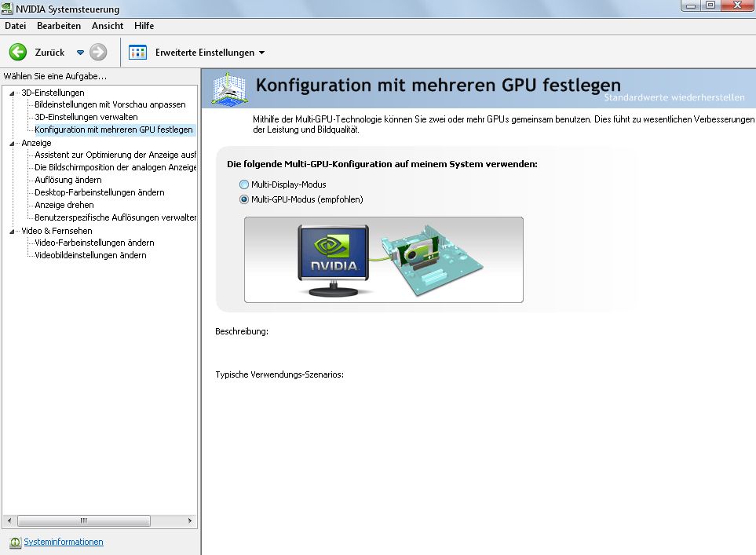This screenshot has height=555, width=756.
Task: Click the Erweiterte Einstellungen grid view icon
Action: [x=137, y=52]
